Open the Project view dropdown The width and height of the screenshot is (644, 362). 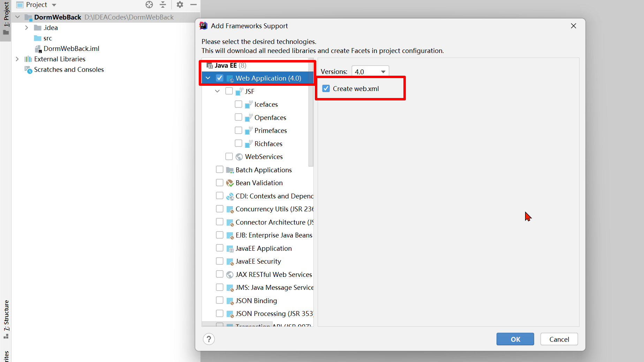click(x=54, y=5)
